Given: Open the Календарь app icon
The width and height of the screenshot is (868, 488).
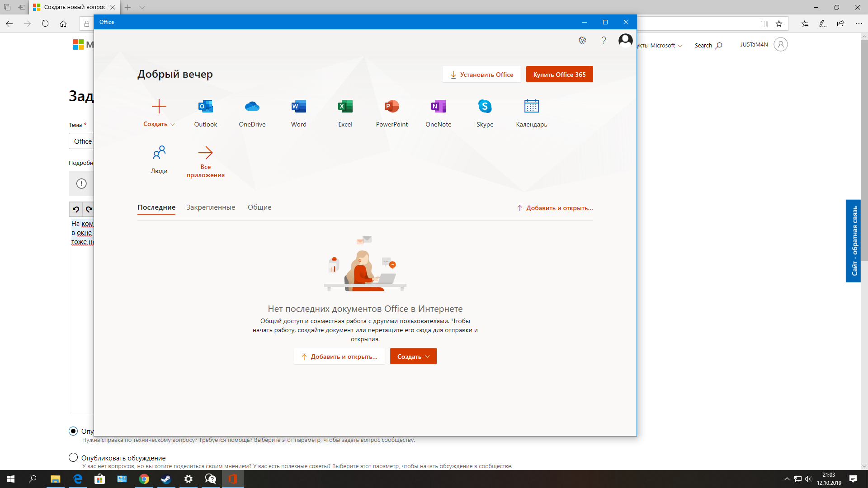Looking at the screenshot, I should 532,106.
